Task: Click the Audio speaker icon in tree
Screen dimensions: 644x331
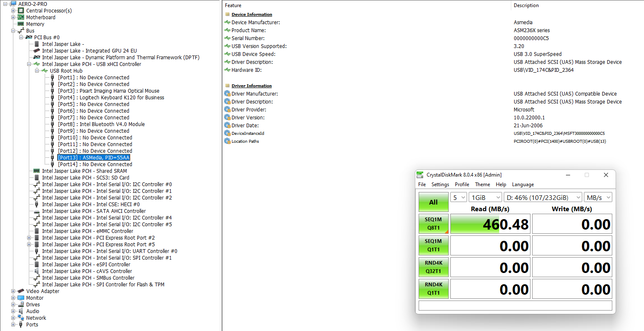Action: click(x=21, y=311)
